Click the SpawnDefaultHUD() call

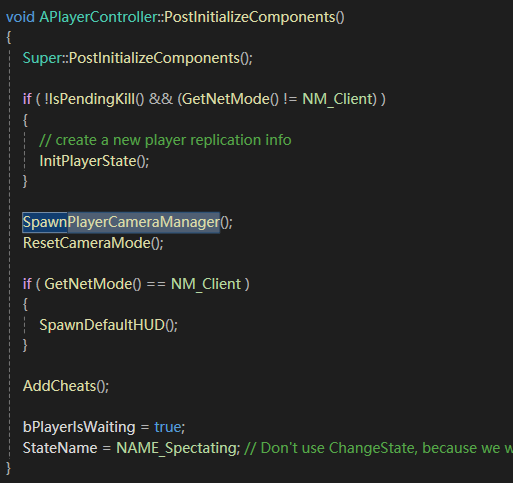[109, 325]
